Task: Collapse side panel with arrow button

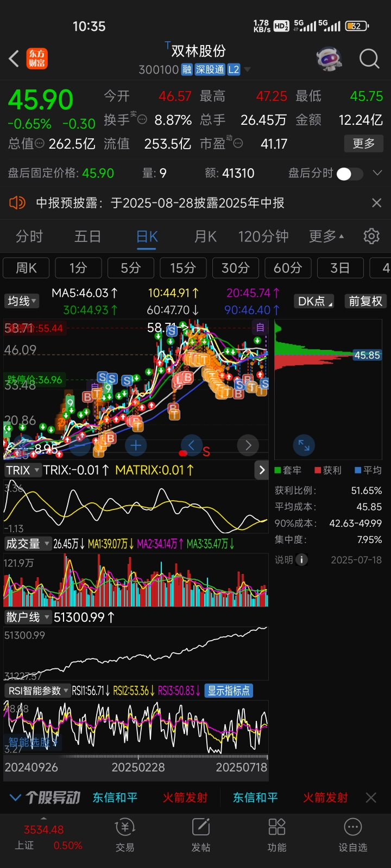Action: 262,470
